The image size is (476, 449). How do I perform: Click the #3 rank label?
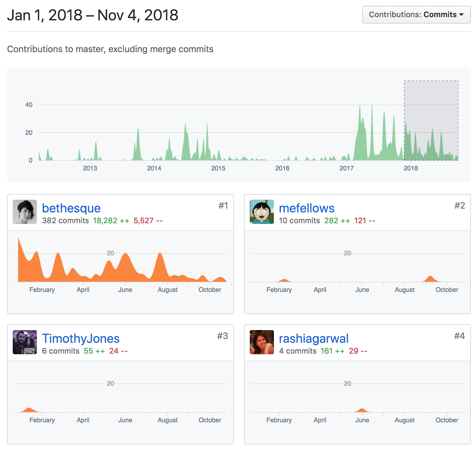point(222,336)
